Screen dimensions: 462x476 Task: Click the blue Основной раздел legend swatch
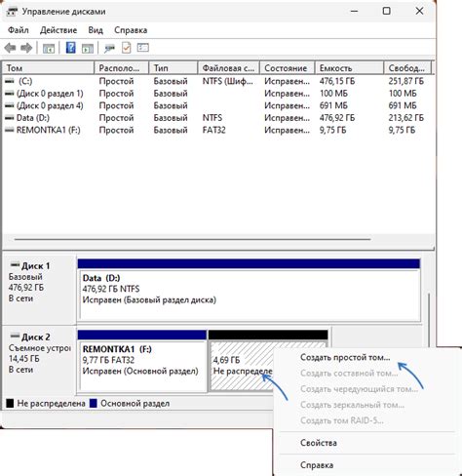pyautogui.click(x=94, y=404)
